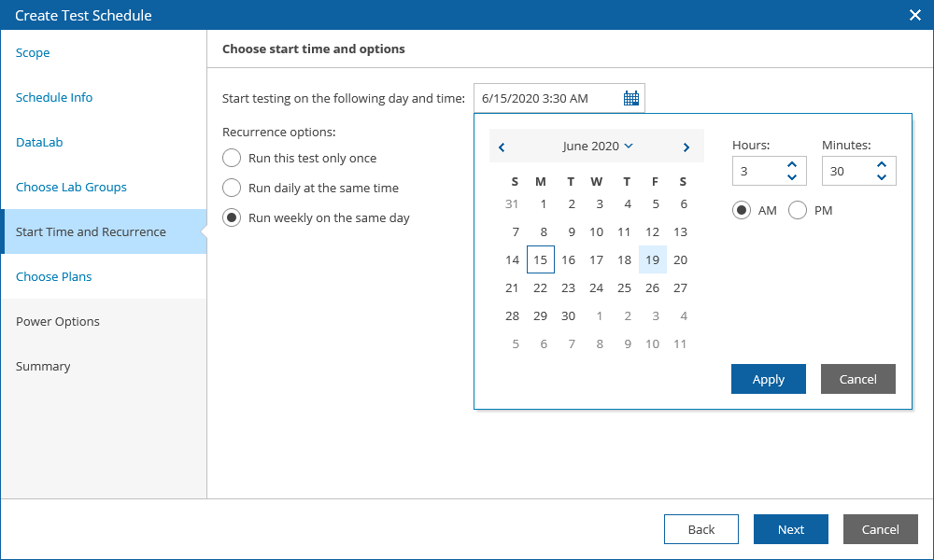Choose Run daily at the same time
Image resolution: width=934 pixels, height=560 pixels.
coord(232,188)
